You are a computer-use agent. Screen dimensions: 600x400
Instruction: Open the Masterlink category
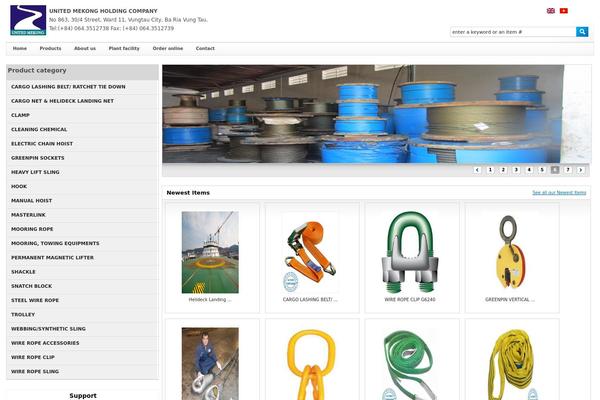[x=82, y=215]
